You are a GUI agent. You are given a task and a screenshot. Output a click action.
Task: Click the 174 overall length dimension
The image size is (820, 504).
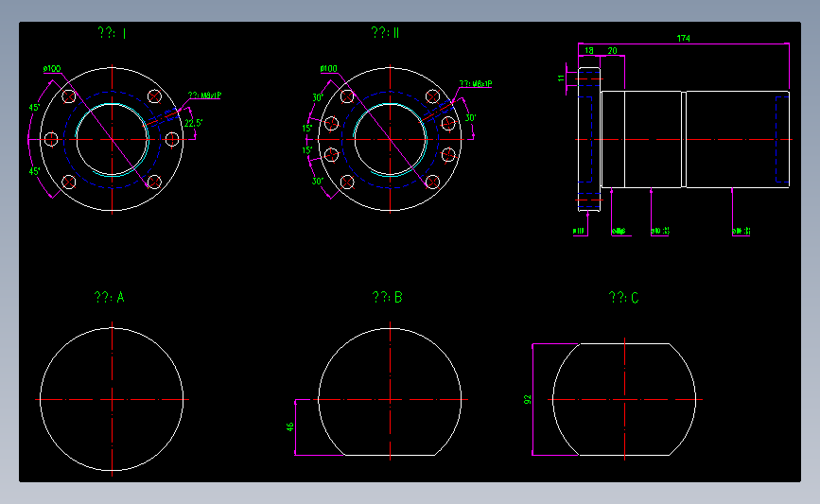pyautogui.click(x=683, y=38)
